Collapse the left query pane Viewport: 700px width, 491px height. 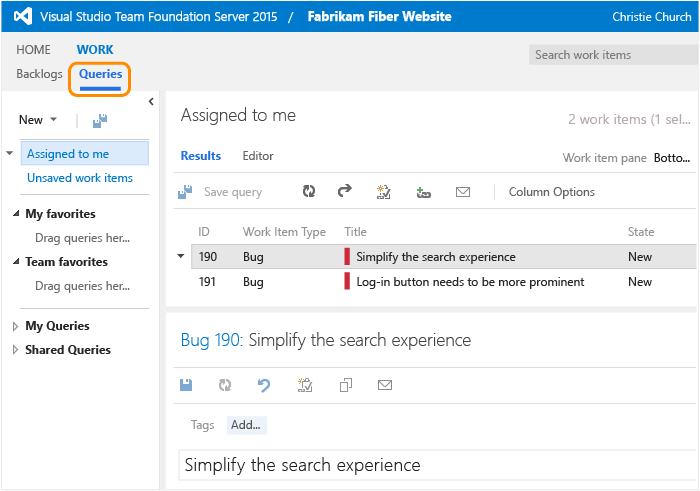point(151,102)
